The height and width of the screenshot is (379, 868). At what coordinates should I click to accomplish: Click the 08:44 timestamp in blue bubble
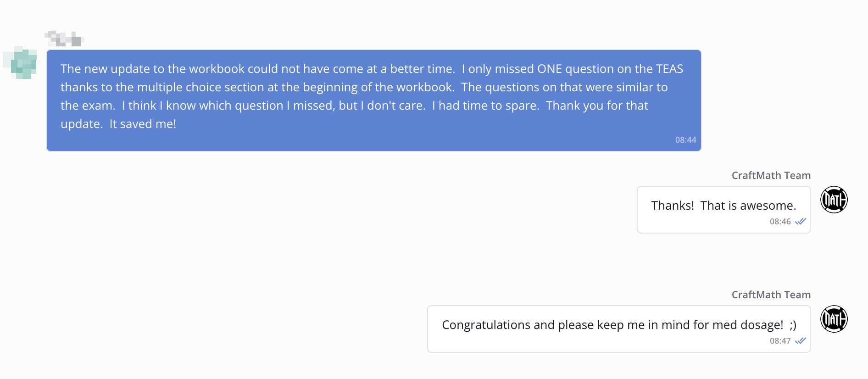685,140
